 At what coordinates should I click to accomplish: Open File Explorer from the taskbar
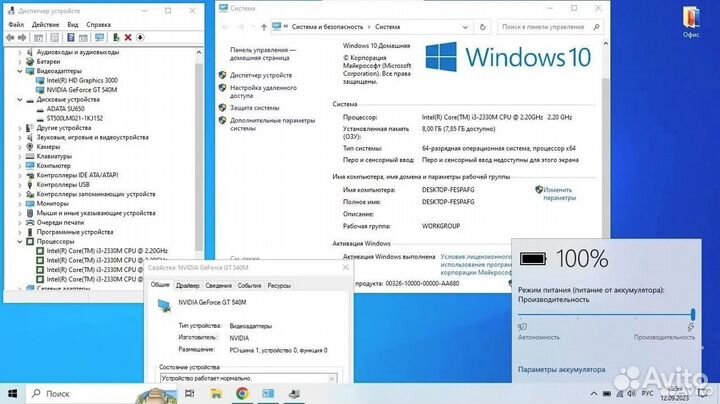pyautogui.click(x=216, y=393)
